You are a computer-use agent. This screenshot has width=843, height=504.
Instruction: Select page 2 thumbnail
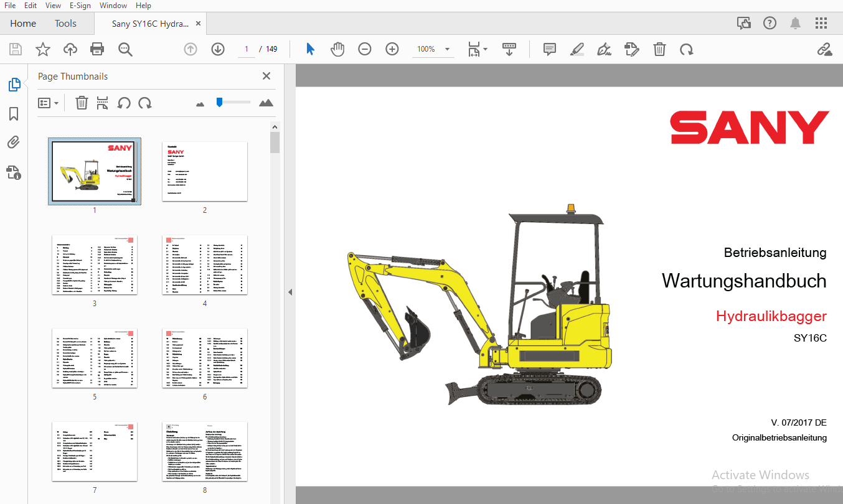point(205,171)
